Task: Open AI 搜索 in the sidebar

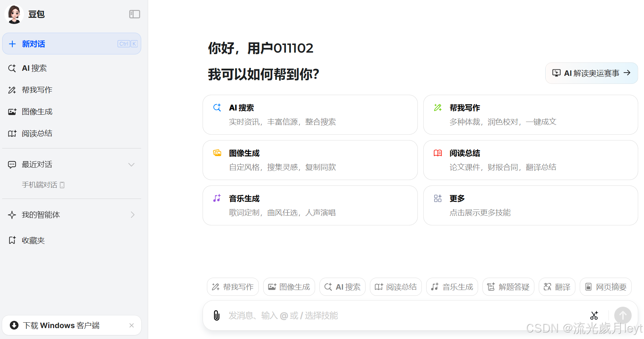Action: [x=72, y=68]
